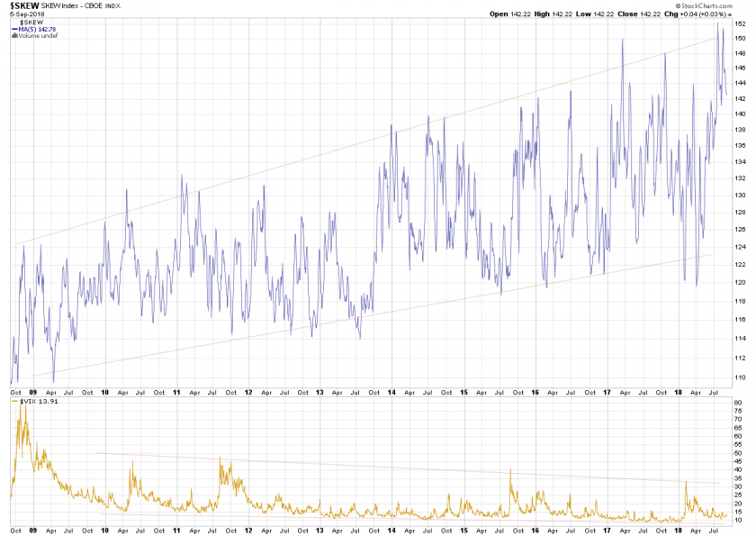
Task: Click the 'High 142.22' value
Action: pos(553,14)
